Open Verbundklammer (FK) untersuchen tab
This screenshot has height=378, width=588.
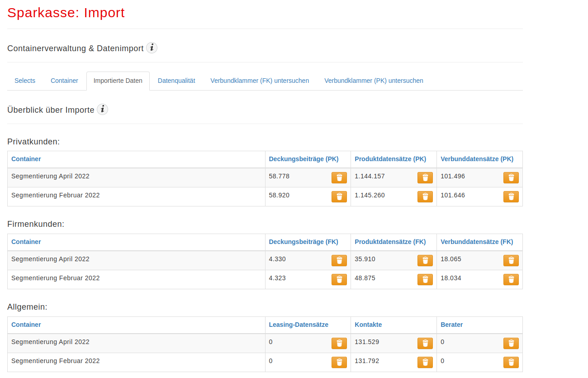point(260,81)
